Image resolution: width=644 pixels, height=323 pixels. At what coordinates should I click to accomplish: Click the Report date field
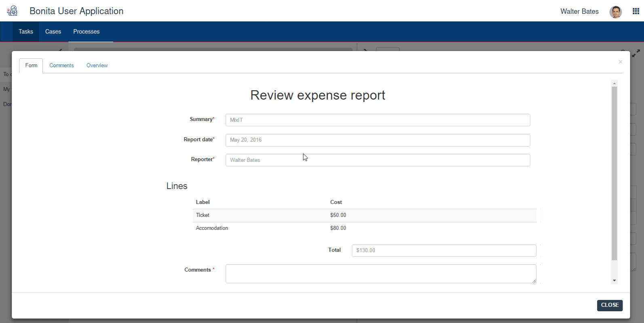(x=378, y=140)
